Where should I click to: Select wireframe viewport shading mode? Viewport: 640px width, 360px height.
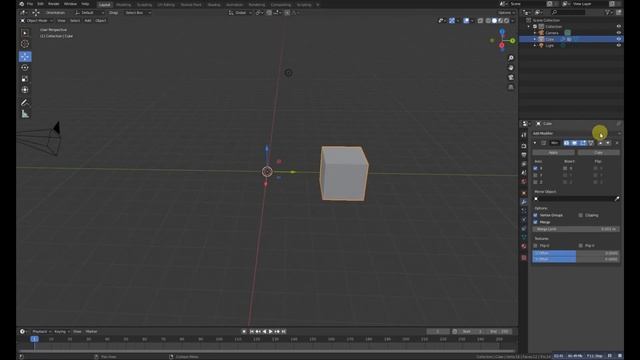488,20
